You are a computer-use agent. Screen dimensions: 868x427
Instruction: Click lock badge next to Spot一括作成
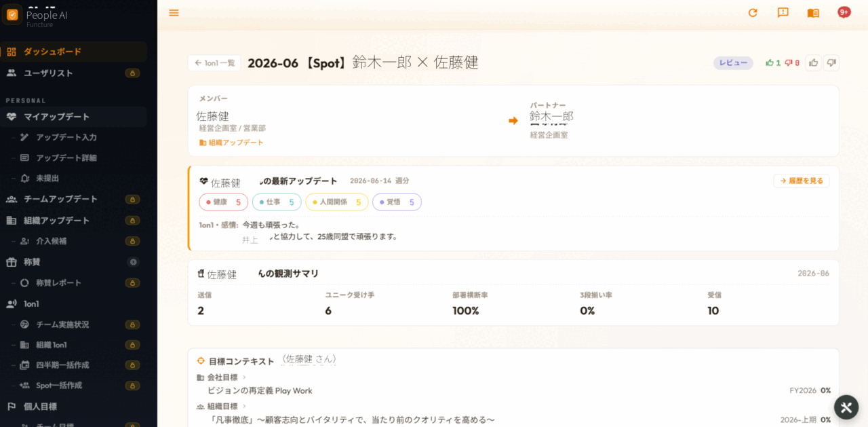tap(133, 386)
